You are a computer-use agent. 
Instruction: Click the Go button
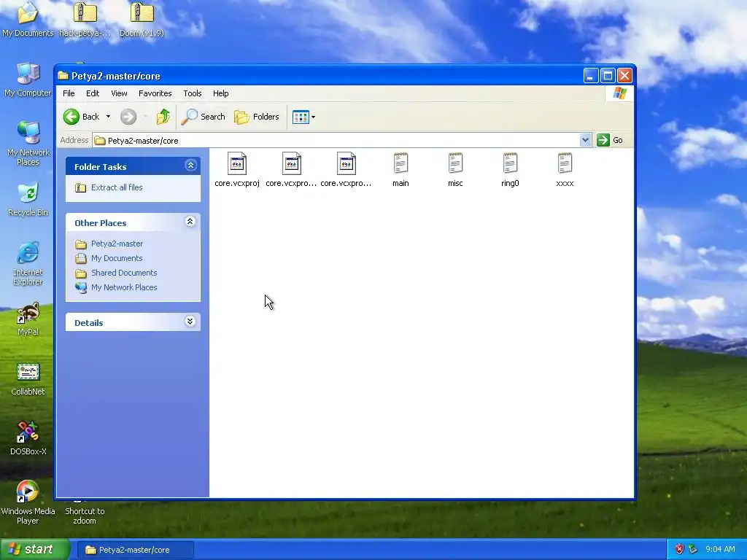pyautogui.click(x=611, y=140)
